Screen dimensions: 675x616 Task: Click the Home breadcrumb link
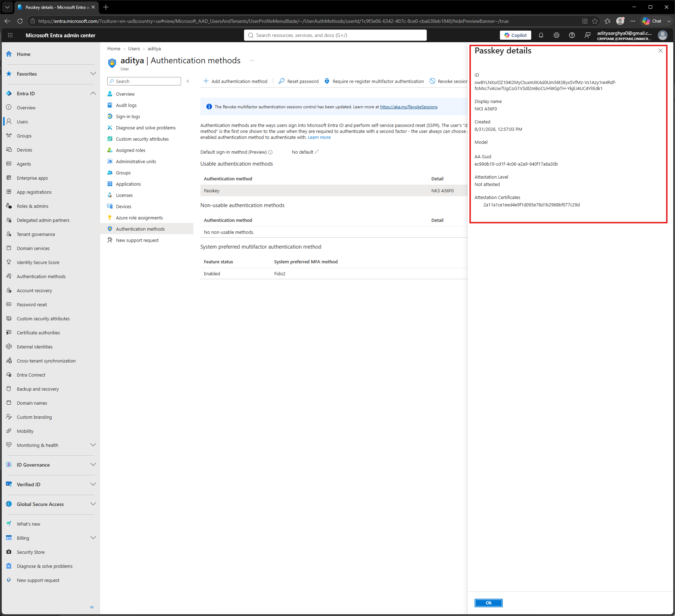point(114,49)
